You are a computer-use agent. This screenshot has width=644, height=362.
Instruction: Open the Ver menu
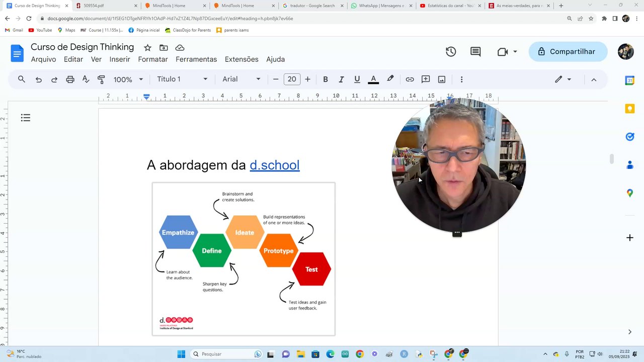click(96, 59)
